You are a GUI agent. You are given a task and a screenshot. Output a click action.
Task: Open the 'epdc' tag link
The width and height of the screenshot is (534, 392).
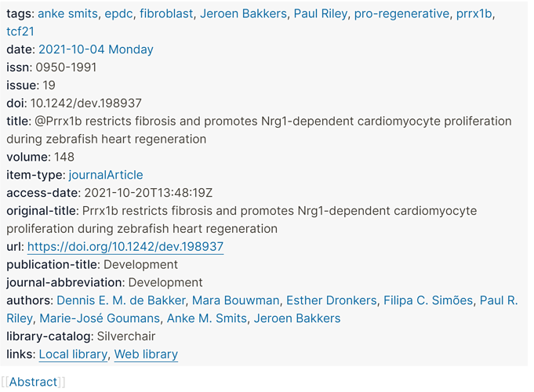tap(118, 13)
